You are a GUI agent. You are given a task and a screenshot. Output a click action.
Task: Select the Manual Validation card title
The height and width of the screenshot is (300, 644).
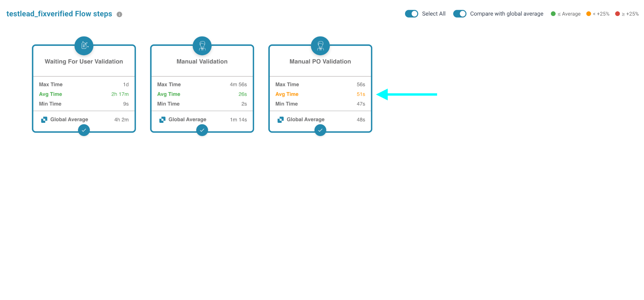[202, 62]
